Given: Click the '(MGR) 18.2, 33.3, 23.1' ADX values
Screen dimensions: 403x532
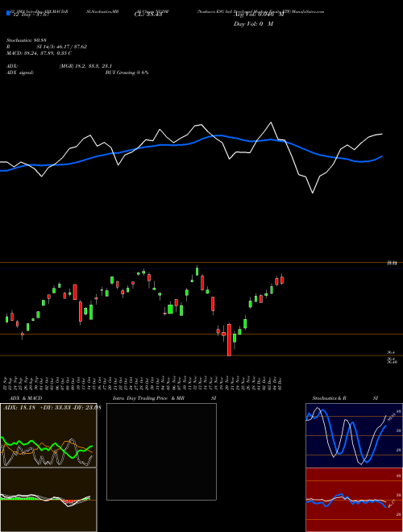Looking at the screenshot, I should click(85, 66).
